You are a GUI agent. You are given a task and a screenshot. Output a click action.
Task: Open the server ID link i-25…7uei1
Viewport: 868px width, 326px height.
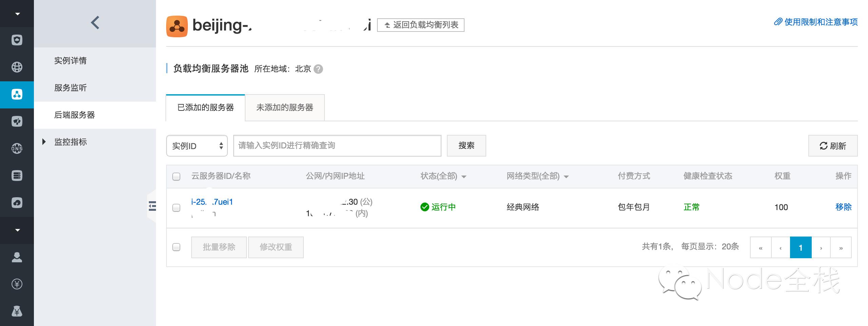[x=212, y=202]
